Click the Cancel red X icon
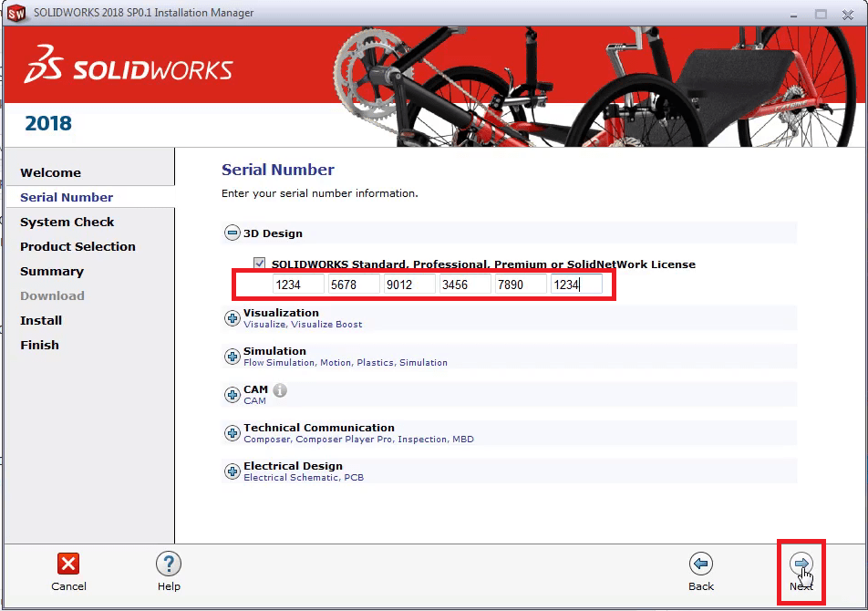This screenshot has width=868, height=611. tap(68, 564)
